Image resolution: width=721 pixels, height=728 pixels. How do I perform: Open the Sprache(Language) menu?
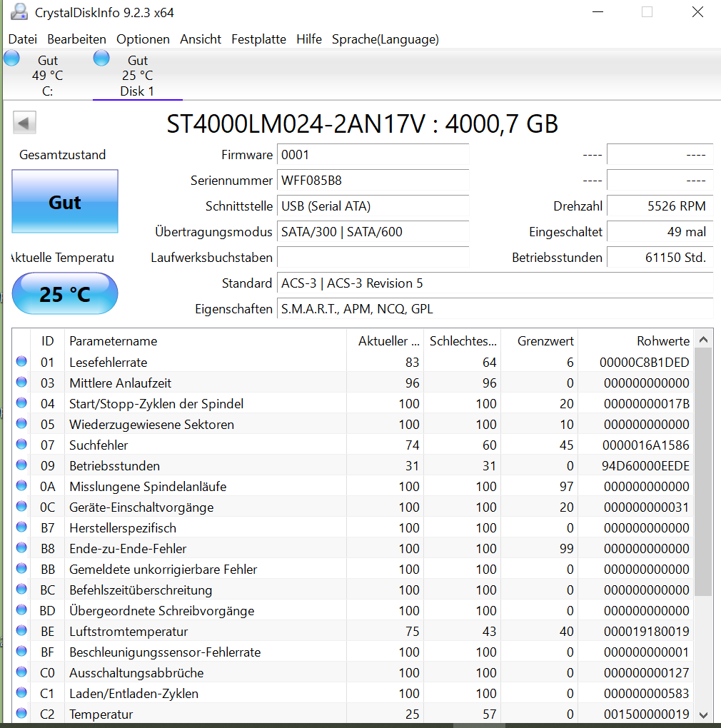coord(385,39)
